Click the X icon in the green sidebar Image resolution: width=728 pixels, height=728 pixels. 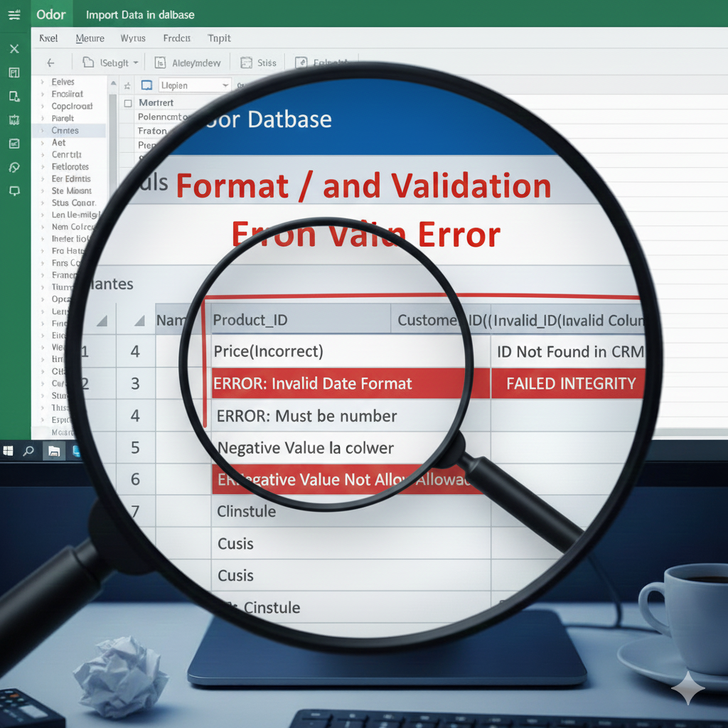pos(14,49)
